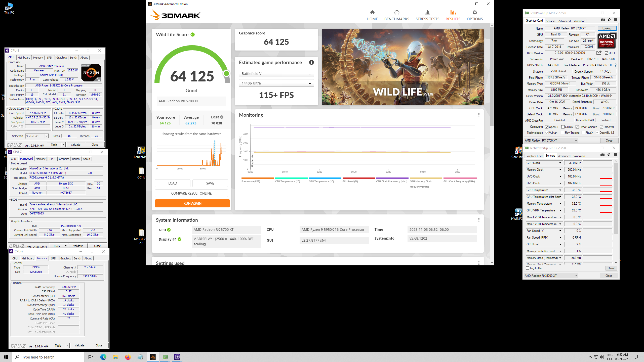Take screenshot in upper GPU-Z window
The height and width of the screenshot is (362, 644).
coord(602,20)
